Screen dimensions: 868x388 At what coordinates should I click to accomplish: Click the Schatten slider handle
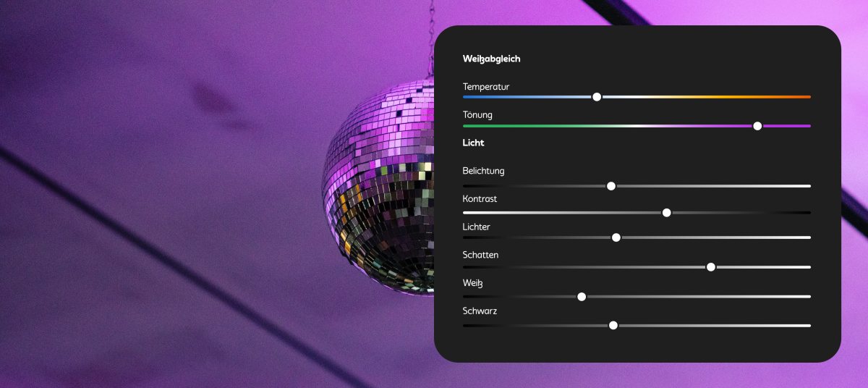click(711, 267)
